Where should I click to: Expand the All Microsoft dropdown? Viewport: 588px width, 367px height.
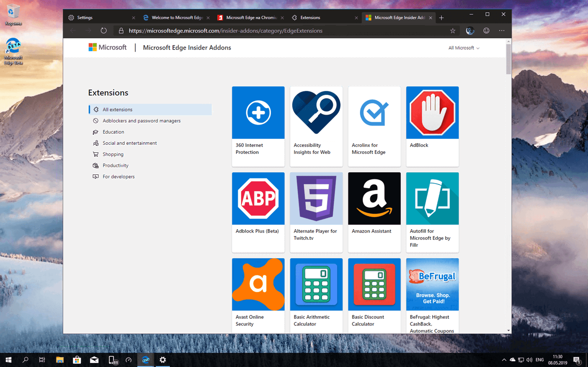click(x=464, y=48)
